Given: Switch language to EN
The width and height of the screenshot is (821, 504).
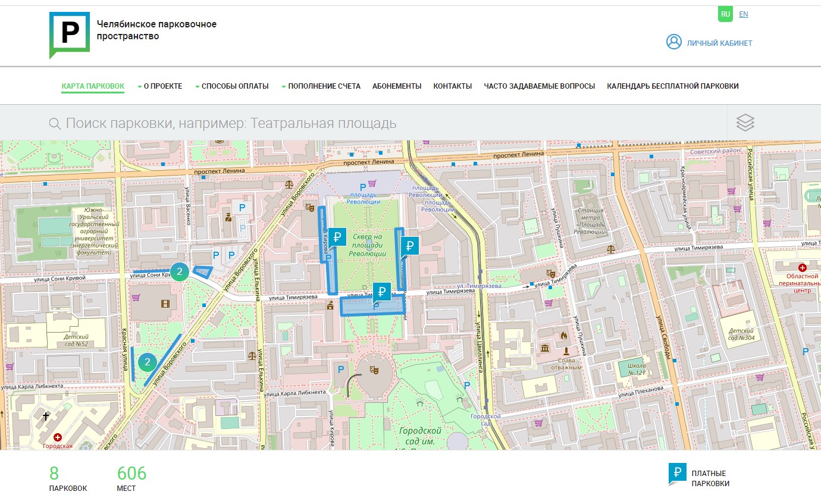Looking at the screenshot, I should (743, 14).
